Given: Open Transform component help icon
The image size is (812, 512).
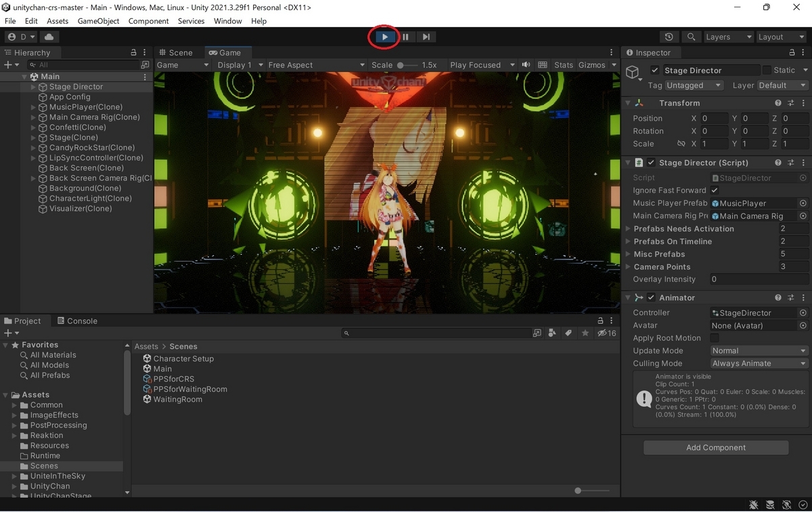Looking at the screenshot, I should 778,103.
